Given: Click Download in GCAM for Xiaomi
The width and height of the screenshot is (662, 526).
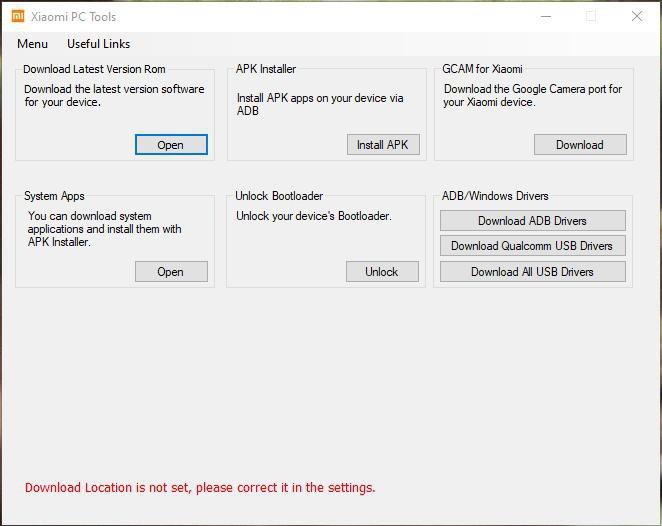Looking at the screenshot, I should 580,145.
